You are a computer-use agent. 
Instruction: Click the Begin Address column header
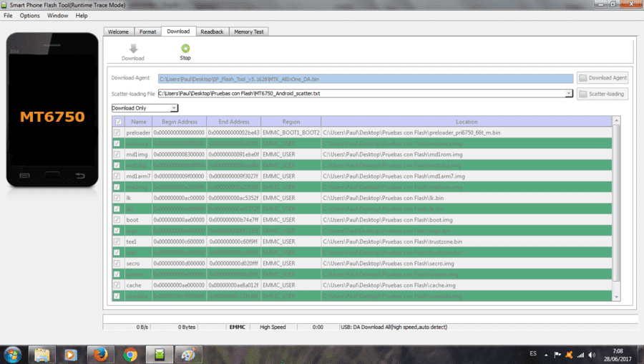tap(180, 122)
